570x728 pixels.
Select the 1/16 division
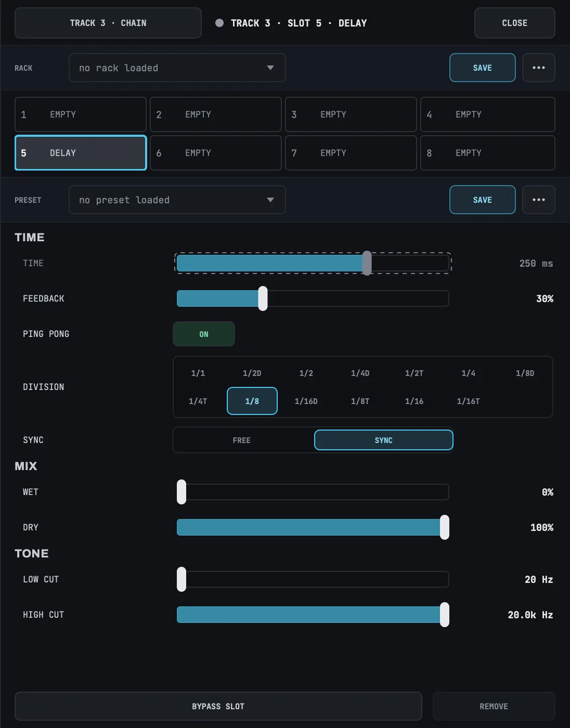(414, 401)
